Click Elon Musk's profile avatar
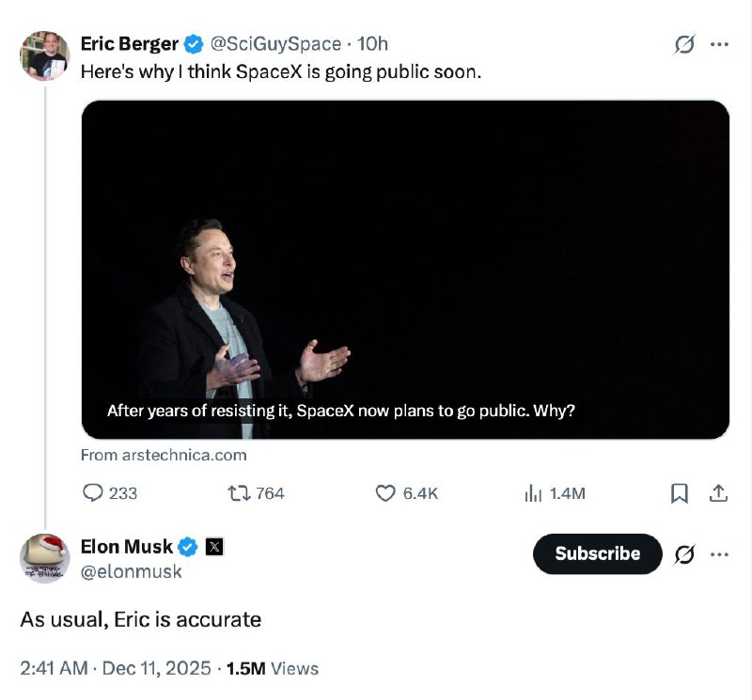The image size is (752, 700). pos(45,558)
